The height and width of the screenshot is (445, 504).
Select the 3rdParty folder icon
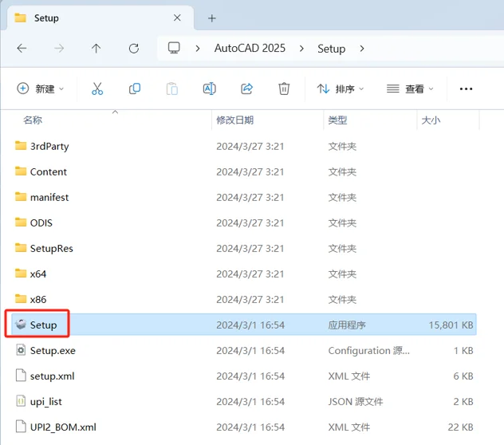point(21,146)
